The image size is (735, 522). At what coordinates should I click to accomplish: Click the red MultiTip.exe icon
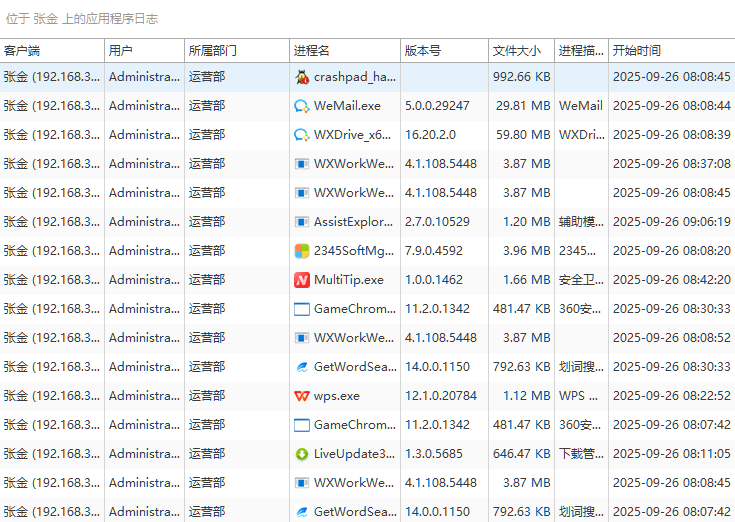302,280
